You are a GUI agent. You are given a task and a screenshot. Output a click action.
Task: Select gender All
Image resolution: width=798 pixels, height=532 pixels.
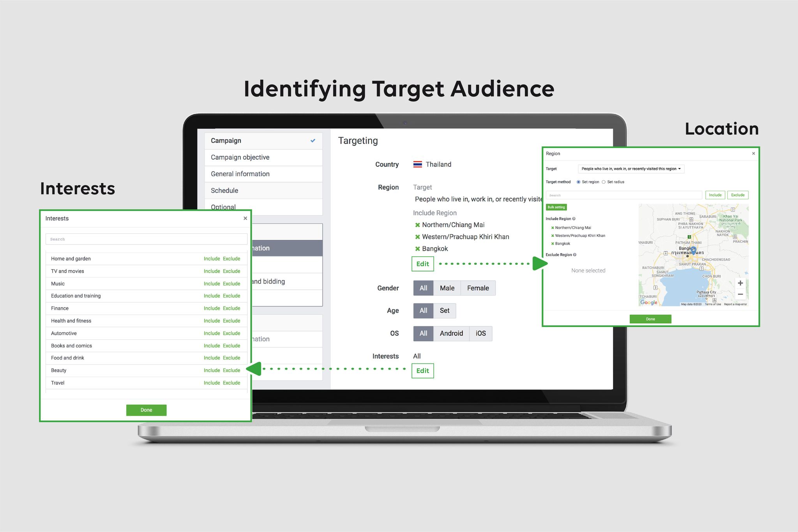[x=423, y=288]
